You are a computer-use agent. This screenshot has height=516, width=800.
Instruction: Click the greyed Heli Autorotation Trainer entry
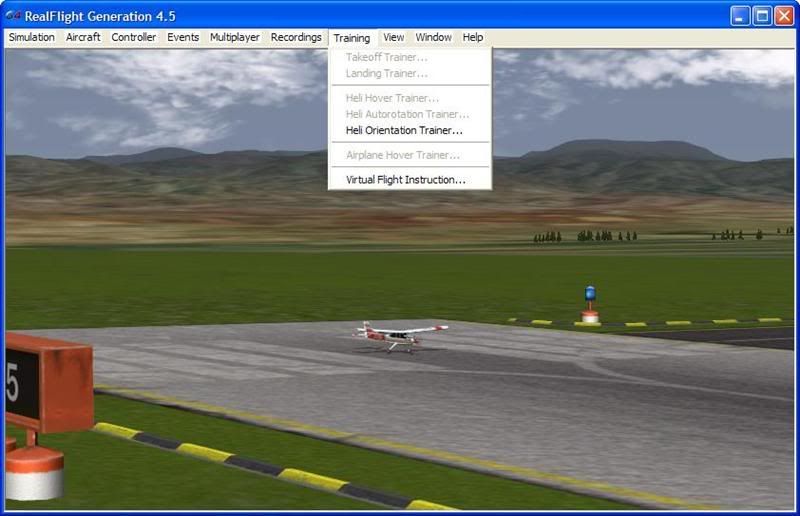[x=410, y=114]
